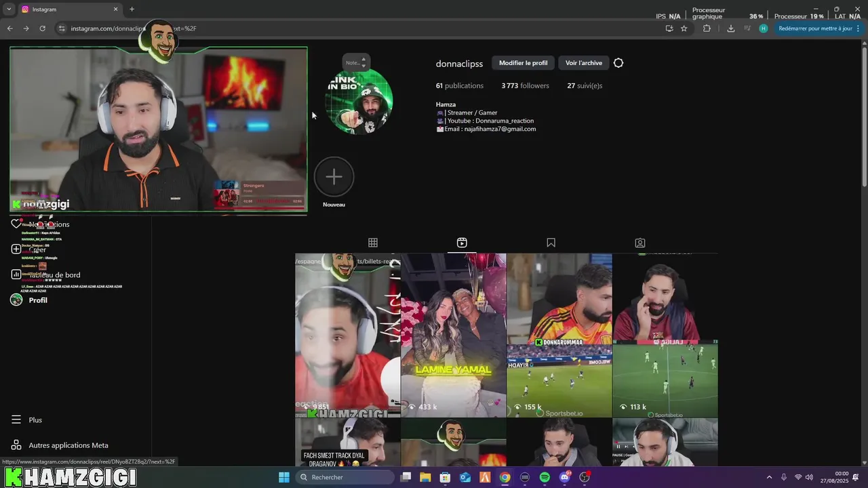
Task: Open Chrome profile avatar H
Action: (x=764, y=28)
